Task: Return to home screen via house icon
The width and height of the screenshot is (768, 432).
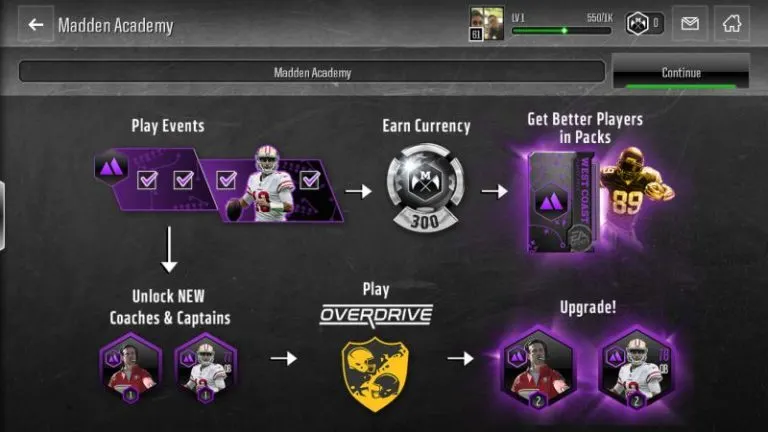Action: (x=732, y=23)
